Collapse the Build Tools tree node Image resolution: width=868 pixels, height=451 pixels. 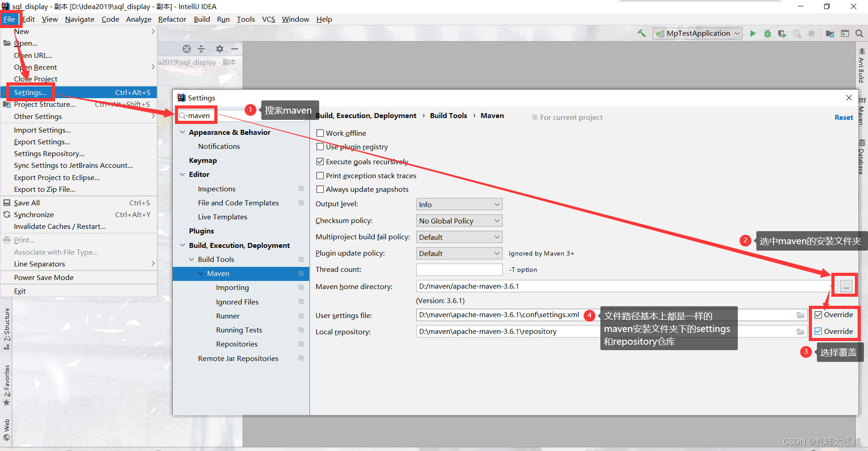pyautogui.click(x=192, y=259)
